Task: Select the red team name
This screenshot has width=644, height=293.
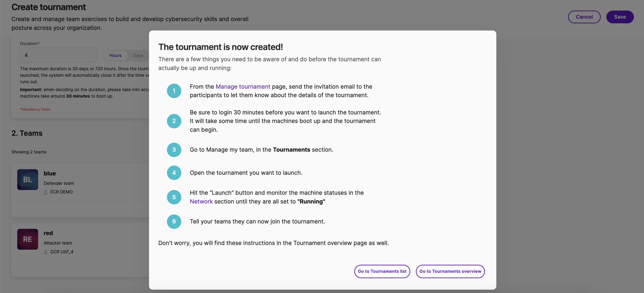Action: click(48, 233)
